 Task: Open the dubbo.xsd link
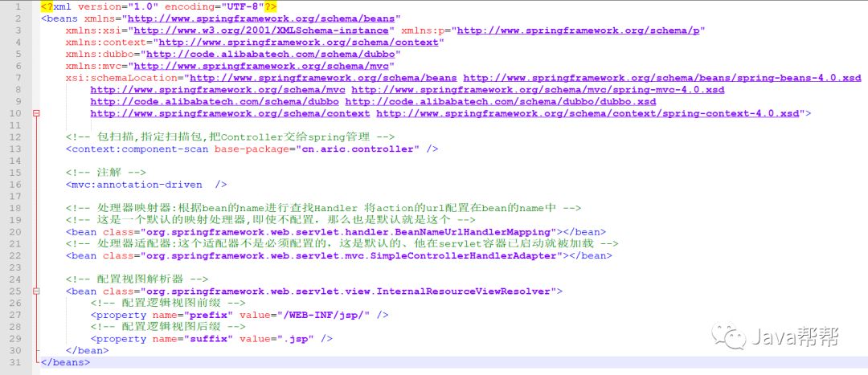(501, 102)
